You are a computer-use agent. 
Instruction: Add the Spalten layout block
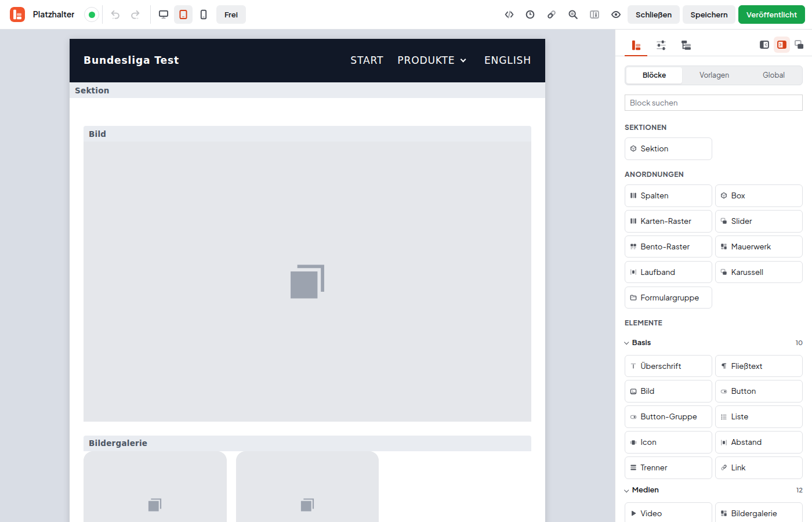tap(668, 196)
